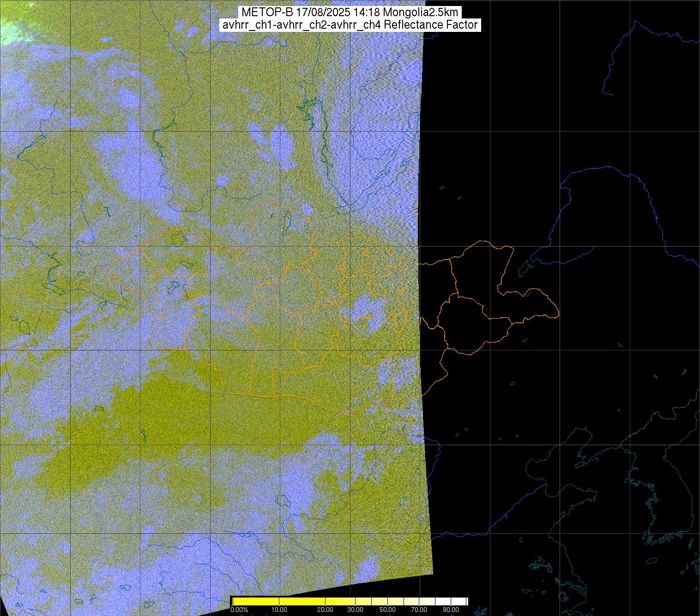The image size is (700, 616).
Task: Click the 10.00 tick label on the color scale
Action: (279, 610)
